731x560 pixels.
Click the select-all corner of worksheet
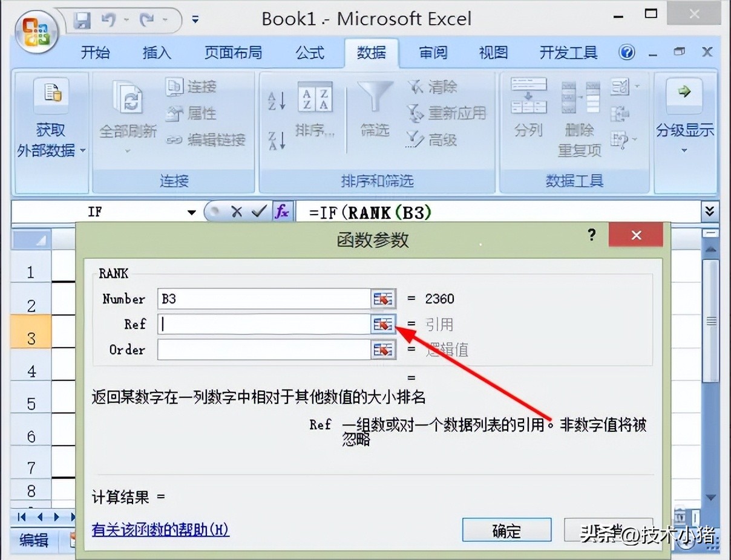(32, 240)
